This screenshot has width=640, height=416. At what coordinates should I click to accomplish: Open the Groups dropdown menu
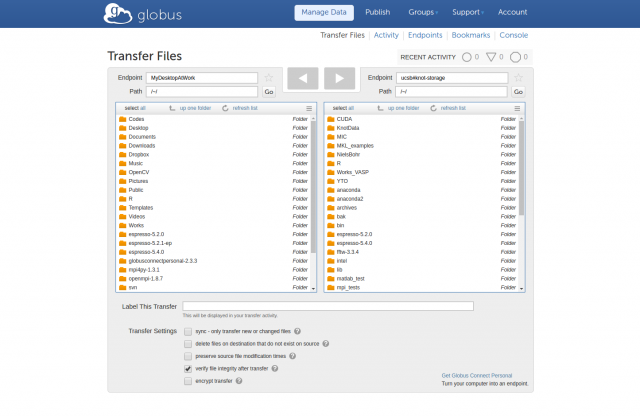pyautogui.click(x=423, y=12)
